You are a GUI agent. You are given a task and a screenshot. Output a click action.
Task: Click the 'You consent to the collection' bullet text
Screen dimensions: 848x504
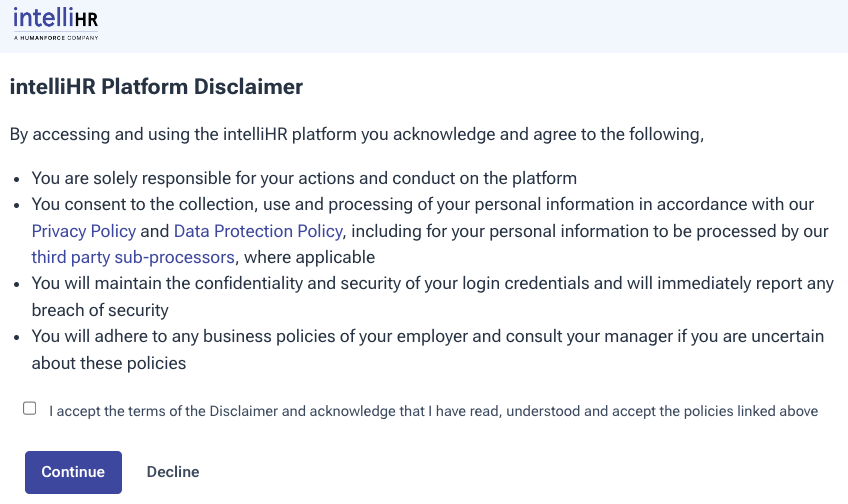422,205
